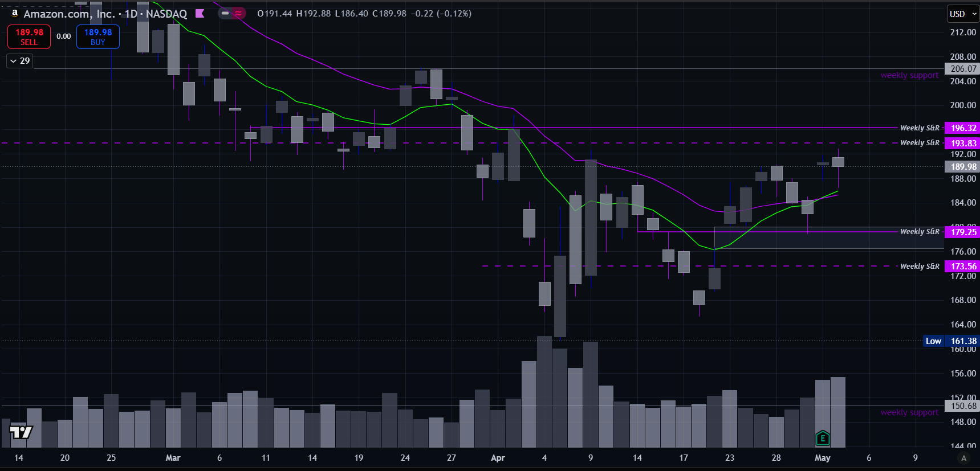The width and height of the screenshot is (980, 471).
Task: Click the Amazon logo icon
Action: pyautogui.click(x=14, y=13)
